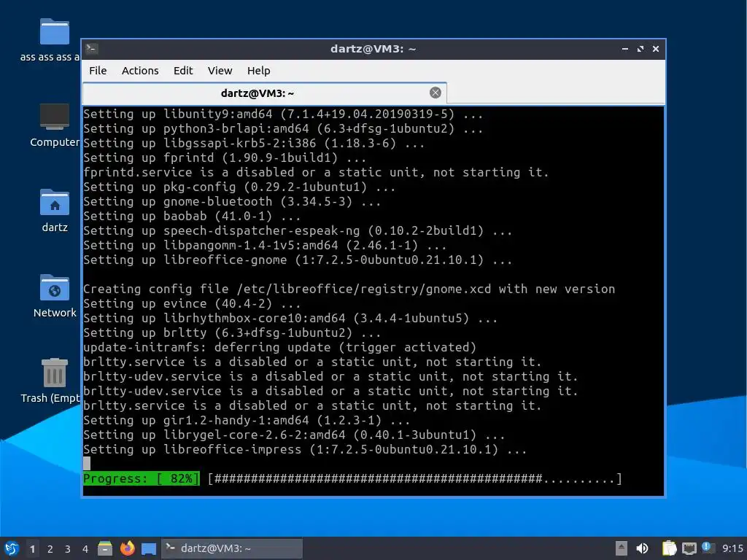This screenshot has height=560, width=747.
Task: Click 'Setting up pkg-config' line
Action: 239,187
